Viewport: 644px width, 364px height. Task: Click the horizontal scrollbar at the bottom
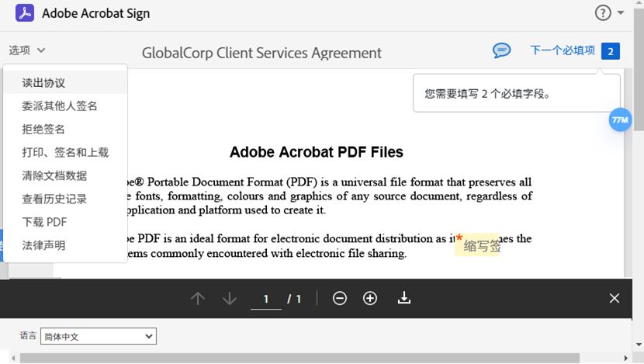click(x=299, y=359)
